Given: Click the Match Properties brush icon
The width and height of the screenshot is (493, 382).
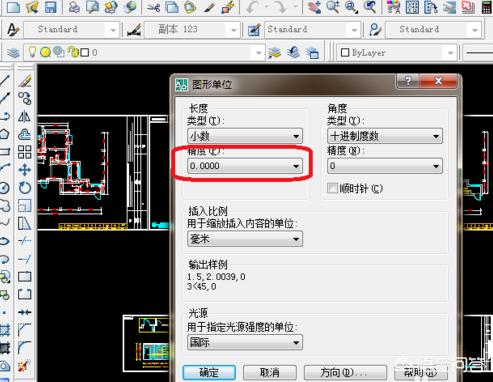Looking at the screenshot, I should click(x=210, y=7).
